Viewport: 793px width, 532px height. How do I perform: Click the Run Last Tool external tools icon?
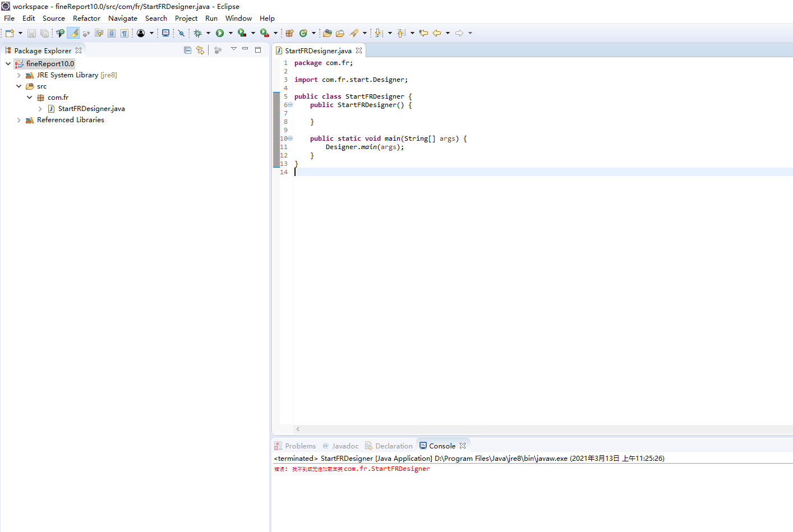tap(264, 33)
